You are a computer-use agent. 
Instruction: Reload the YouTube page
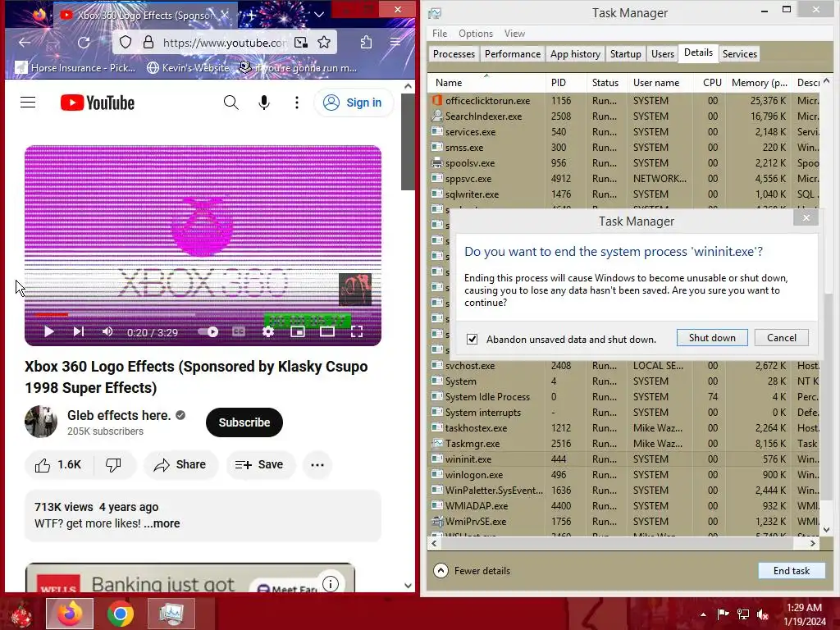84,43
